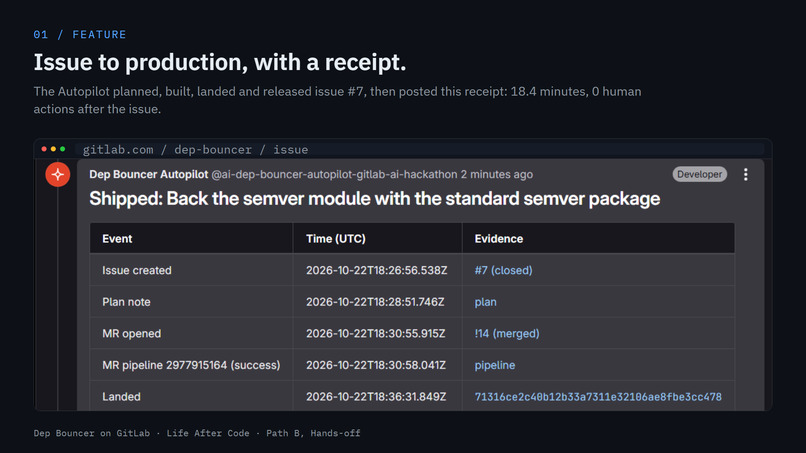
Task: Click the time 2026-10-22T18:30:58.041Z
Action: pyautogui.click(x=376, y=365)
